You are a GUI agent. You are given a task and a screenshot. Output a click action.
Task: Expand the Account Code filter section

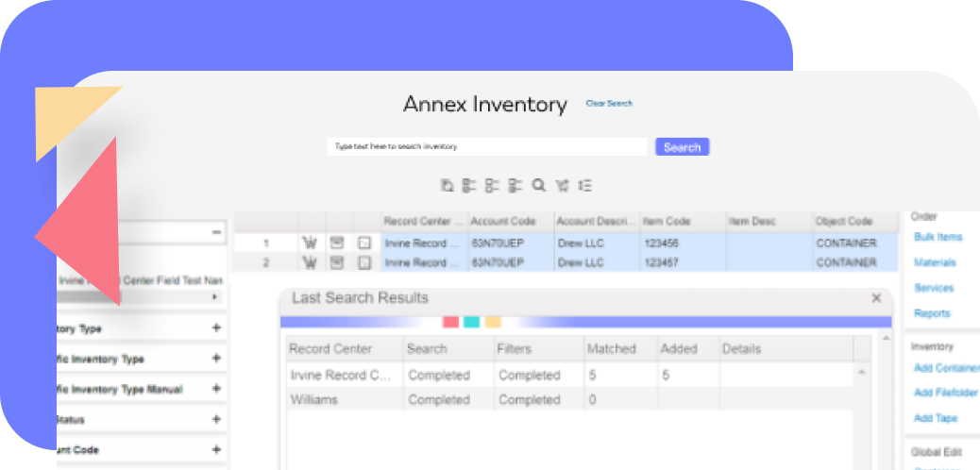[216, 449]
